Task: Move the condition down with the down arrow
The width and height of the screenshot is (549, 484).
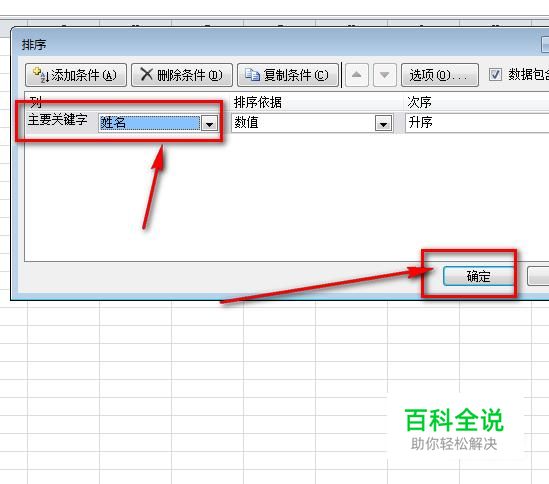Action: [384, 75]
